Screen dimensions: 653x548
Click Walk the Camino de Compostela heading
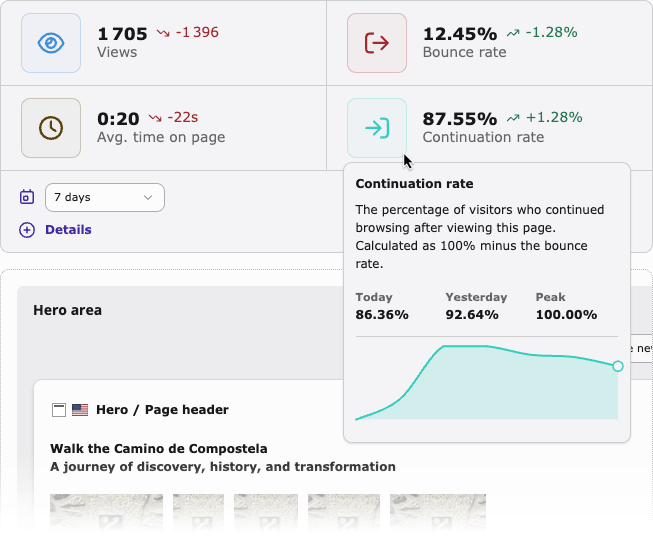(x=159, y=448)
